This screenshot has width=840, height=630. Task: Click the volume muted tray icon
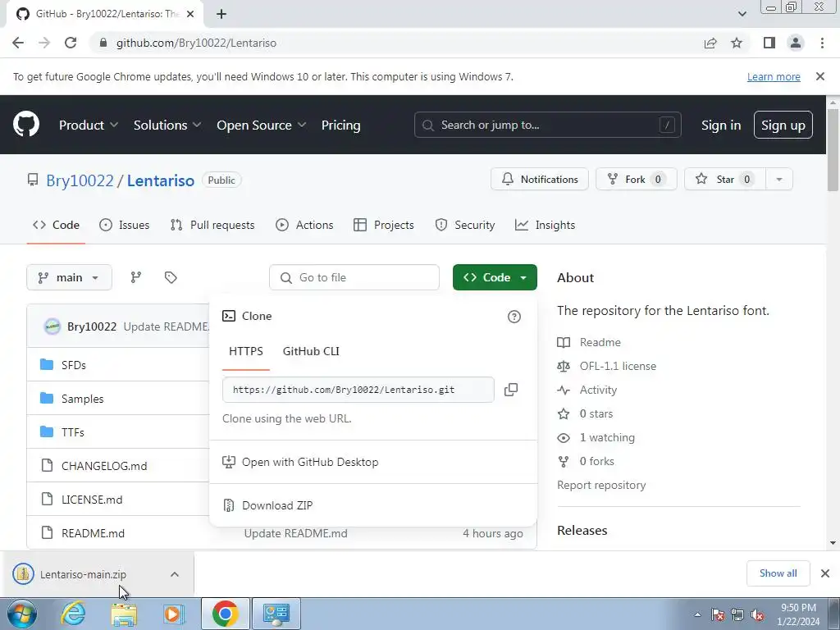pyautogui.click(x=757, y=615)
